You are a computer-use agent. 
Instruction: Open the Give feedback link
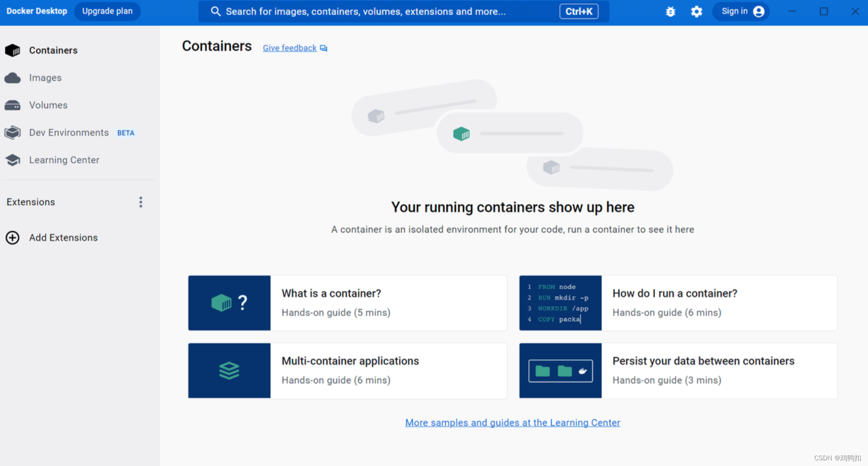pos(290,48)
